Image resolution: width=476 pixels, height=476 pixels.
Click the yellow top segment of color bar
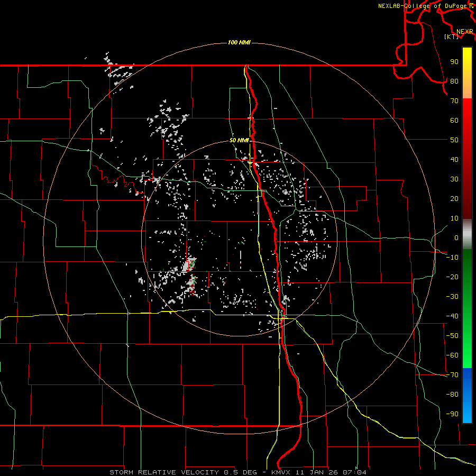click(467, 73)
